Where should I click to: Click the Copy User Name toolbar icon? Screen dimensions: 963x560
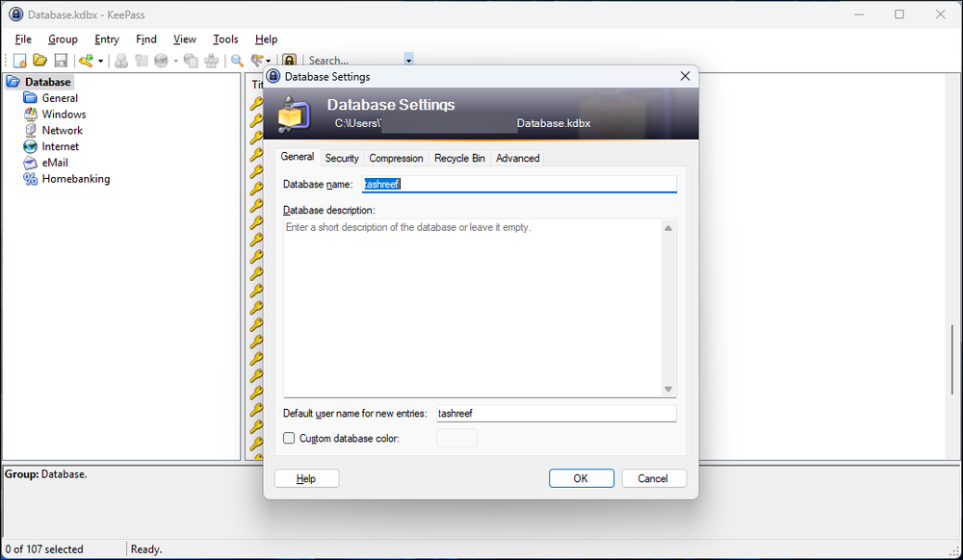[121, 60]
